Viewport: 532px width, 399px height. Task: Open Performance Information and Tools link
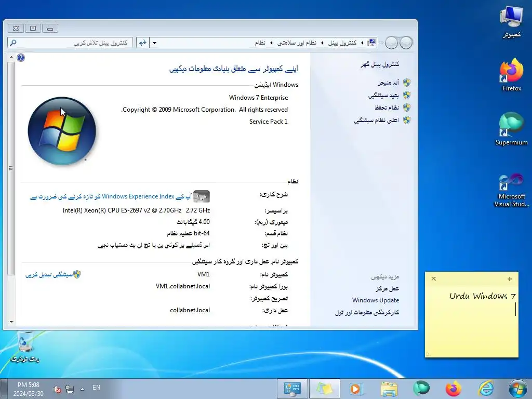tap(367, 312)
